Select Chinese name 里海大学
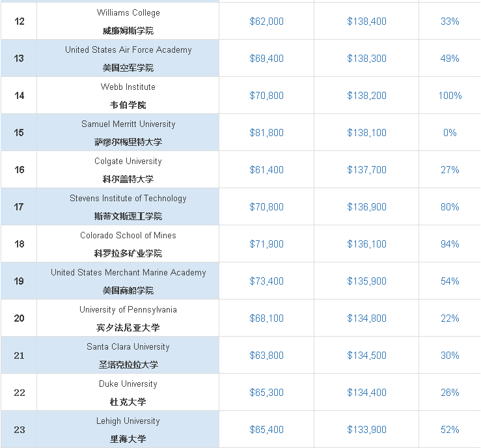The height and width of the screenshot is (448, 481). click(x=128, y=439)
